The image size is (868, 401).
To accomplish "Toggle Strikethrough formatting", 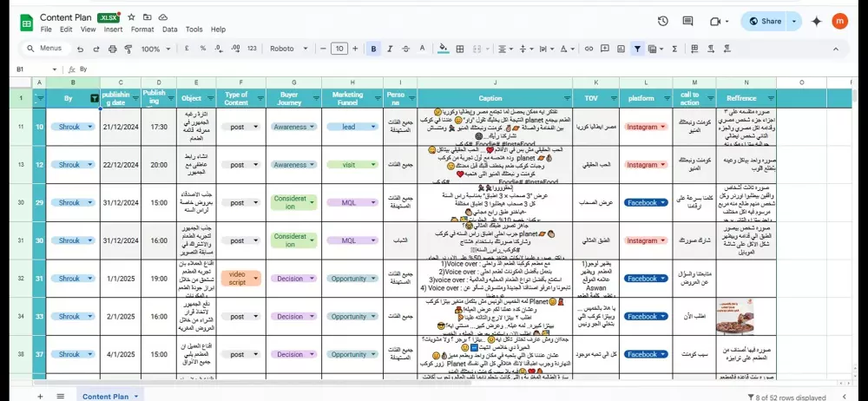I will [x=405, y=49].
